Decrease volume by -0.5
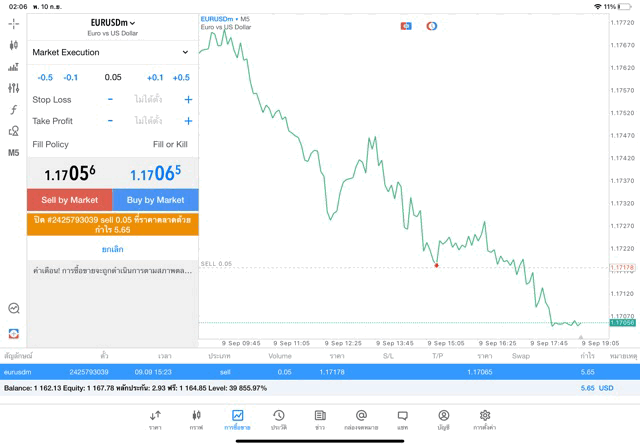Screen dimensions: 640x447 click(x=45, y=78)
